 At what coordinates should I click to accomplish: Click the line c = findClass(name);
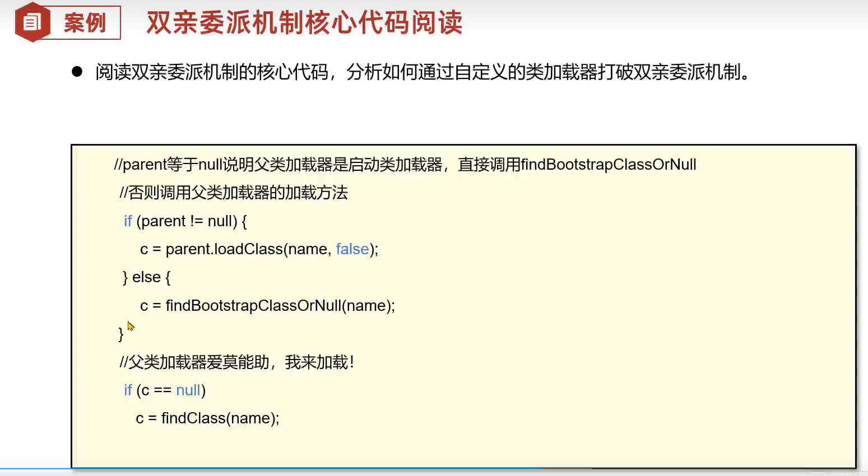point(207,418)
